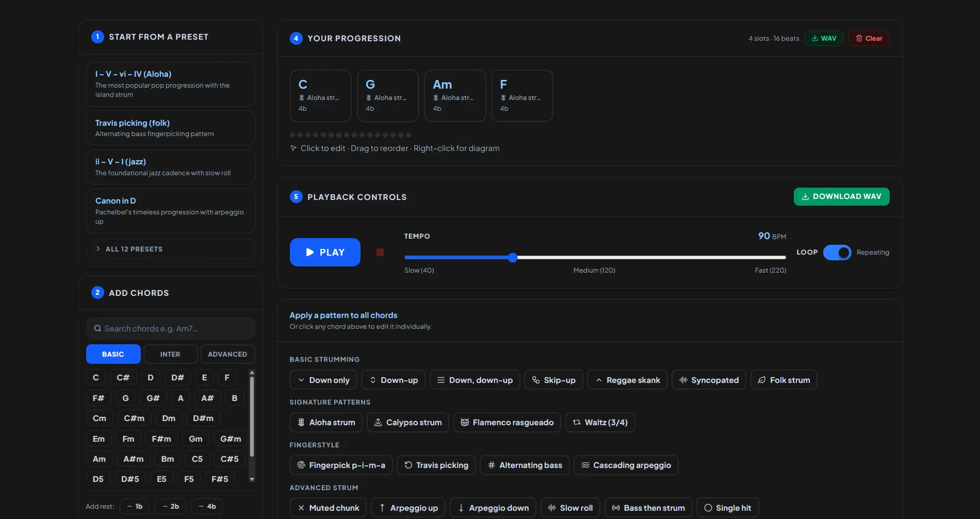The width and height of the screenshot is (980, 519).
Task: Add a 1b rest
Action: click(x=135, y=507)
